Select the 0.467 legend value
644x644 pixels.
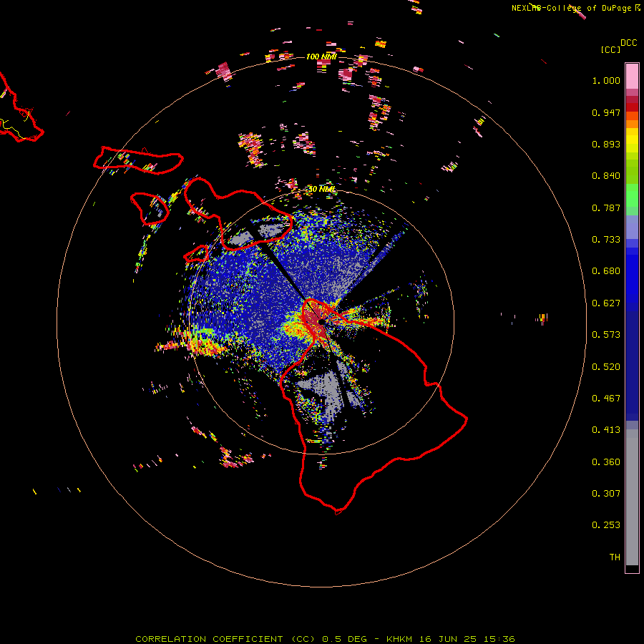pos(606,399)
